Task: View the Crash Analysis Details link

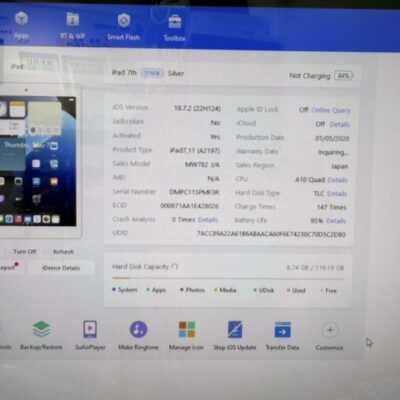Action: tap(208, 220)
